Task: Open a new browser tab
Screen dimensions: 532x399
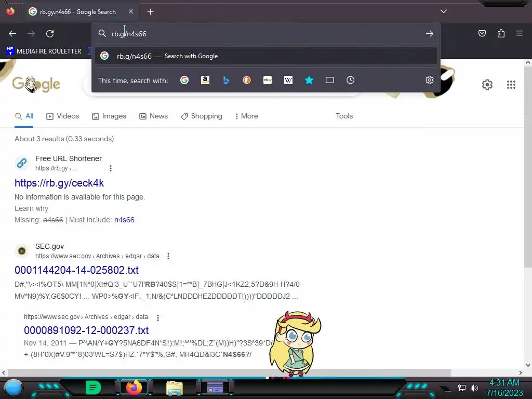Action: click(x=150, y=12)
